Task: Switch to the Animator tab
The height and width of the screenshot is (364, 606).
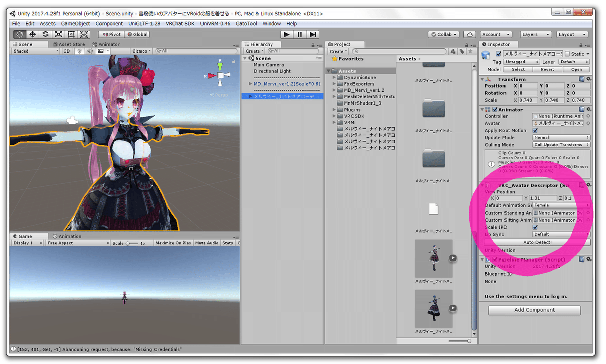Action: pyautogui.click(x=106, y=44)
